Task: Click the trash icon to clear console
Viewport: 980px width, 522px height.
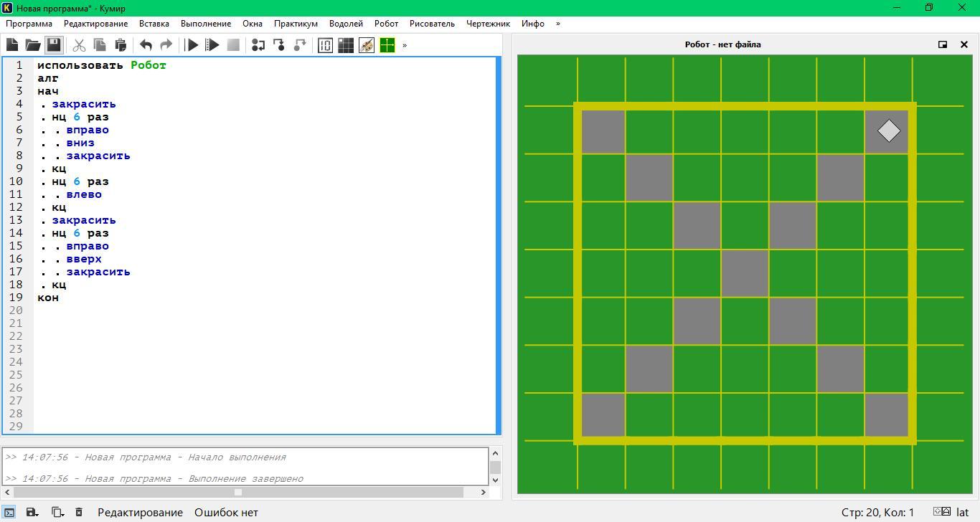Action: point(79,512)
